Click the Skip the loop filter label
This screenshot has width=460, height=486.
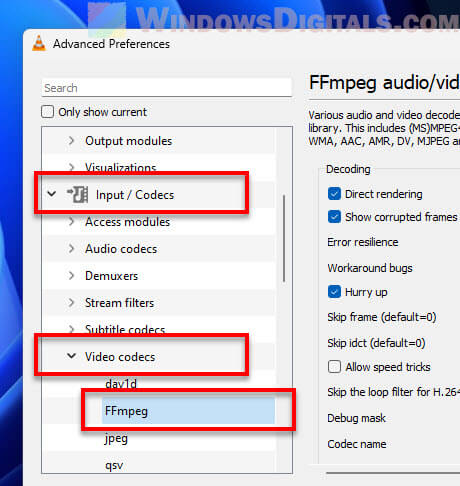click(393, 392)
